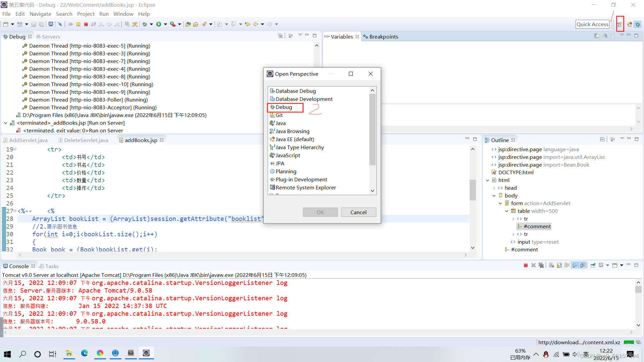The image size is (644, 362).
Task: Open the Run configurations dropdown arrow
Action: (165, 24)
